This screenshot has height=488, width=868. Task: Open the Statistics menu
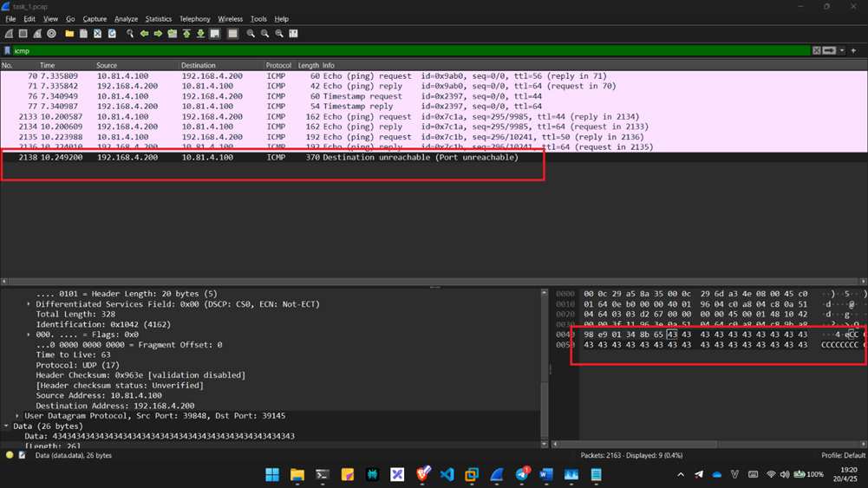coord(159,19)
